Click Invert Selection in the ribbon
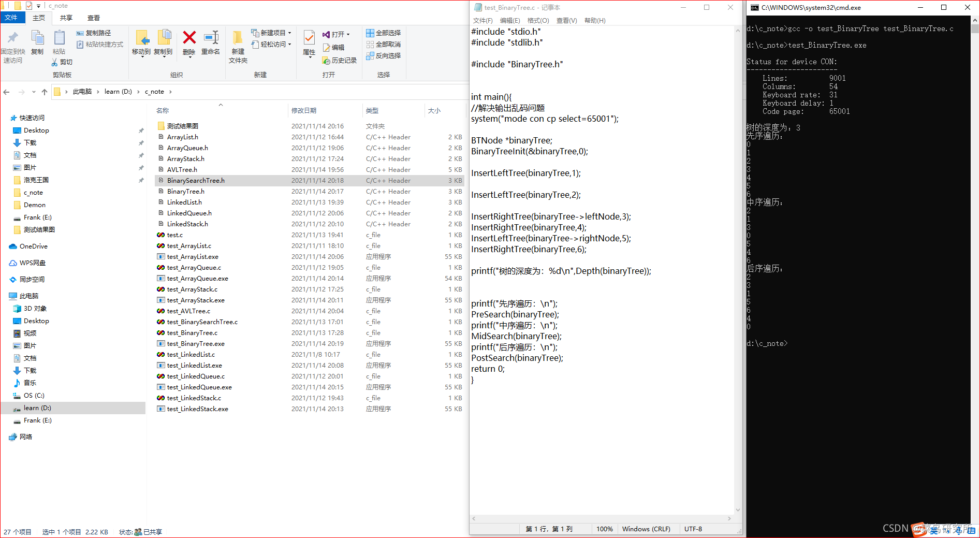The width and height of the screenshot is (980, 538). click(x=384, y=56)
